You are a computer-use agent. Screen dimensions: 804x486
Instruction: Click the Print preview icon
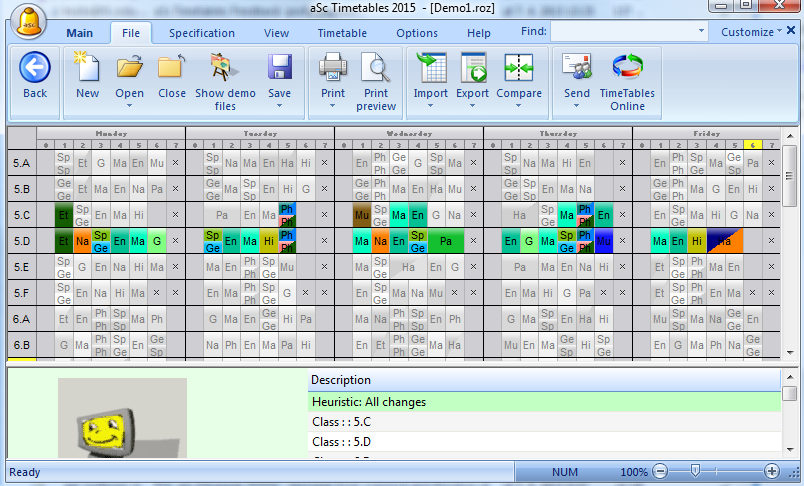[376, 68]
